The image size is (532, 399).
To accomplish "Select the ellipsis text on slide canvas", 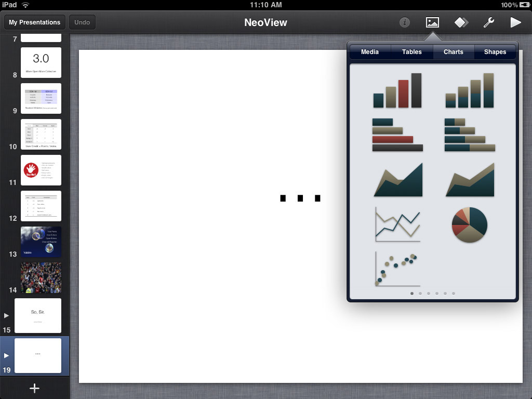I will [300, 198].
